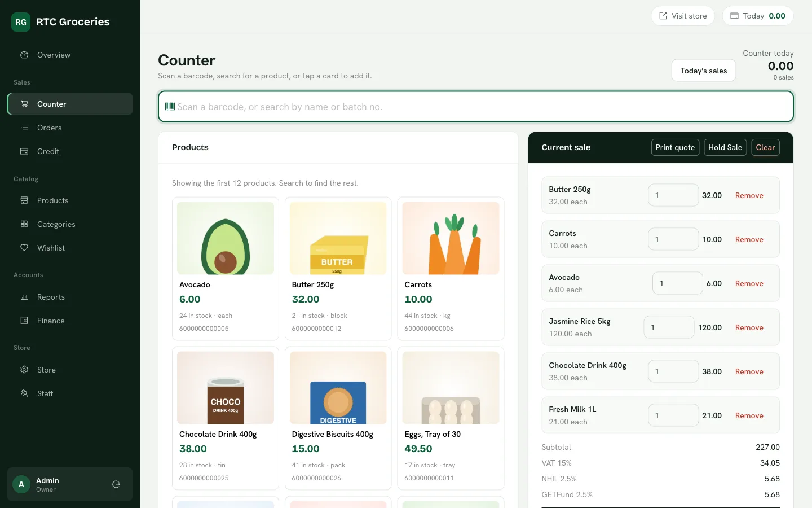Click the Avocado quantity field in sale
The image size is (812, 508).
coord(678,283)
